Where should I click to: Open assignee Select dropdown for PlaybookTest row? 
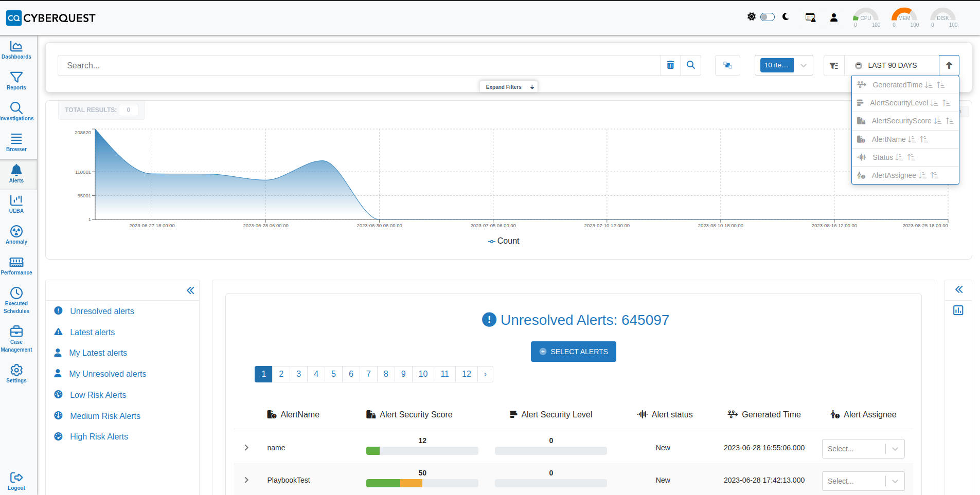[863, 481]
